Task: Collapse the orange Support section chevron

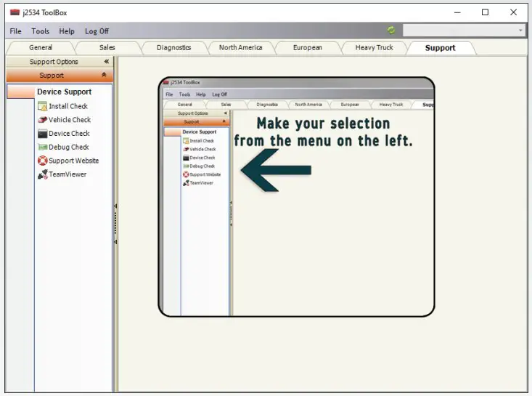Action: 104,75
